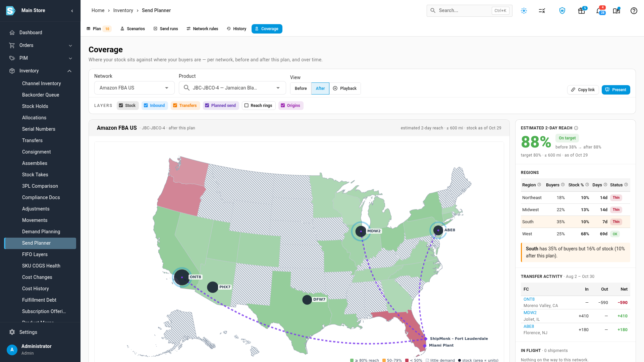The width and height of the screenshot is (644, 362).
Task: Click the < 50% red legend swatch
Action: [407, 360]
